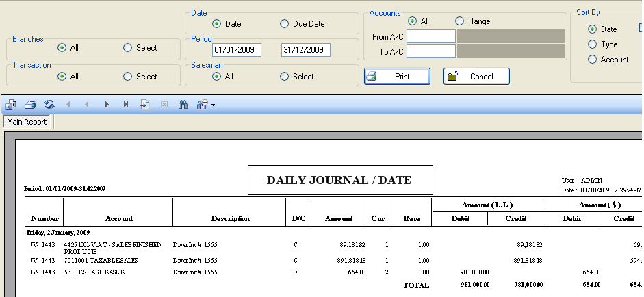Click the From A/C input field
Viewport: 644px width, 297px height.
point(431,36)
